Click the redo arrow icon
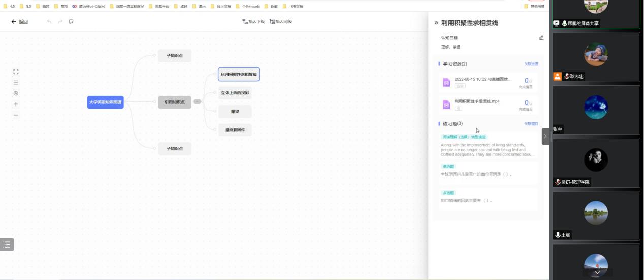The width and height of the screenshot is (644, 280). pyautogui.click(x=60, y=22)
